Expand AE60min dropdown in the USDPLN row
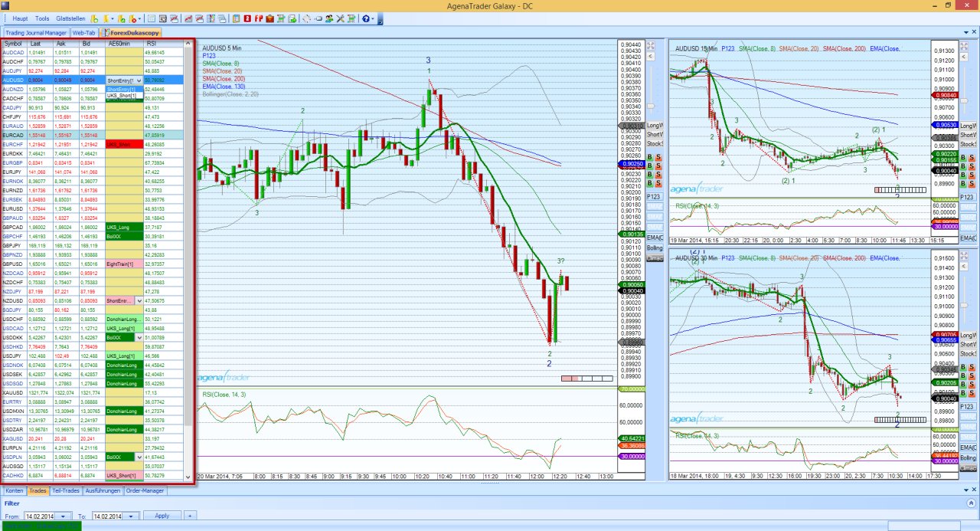 [139, 457]
